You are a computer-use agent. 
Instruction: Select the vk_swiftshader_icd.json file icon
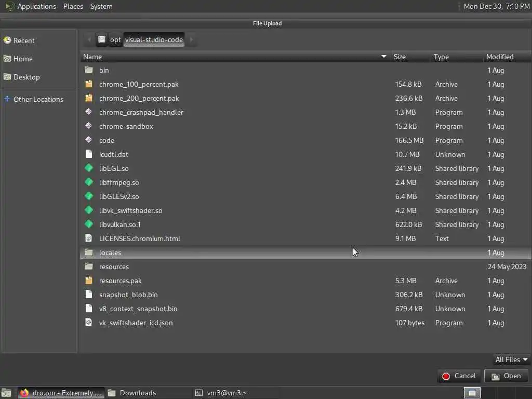[x=89, y=322]
